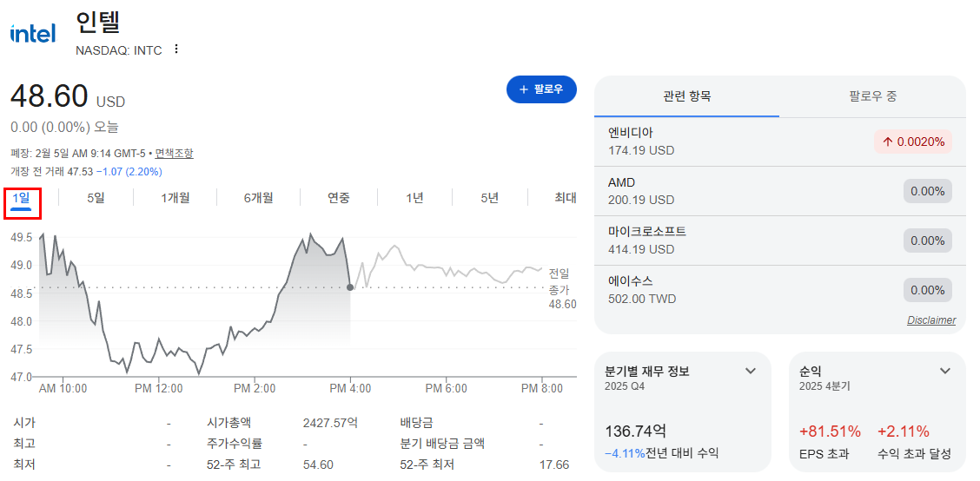Click the 52-주 최고 value 54.60
Image resolution: width=980 pixels, height=481 pixels.
[x=318, y=465]
